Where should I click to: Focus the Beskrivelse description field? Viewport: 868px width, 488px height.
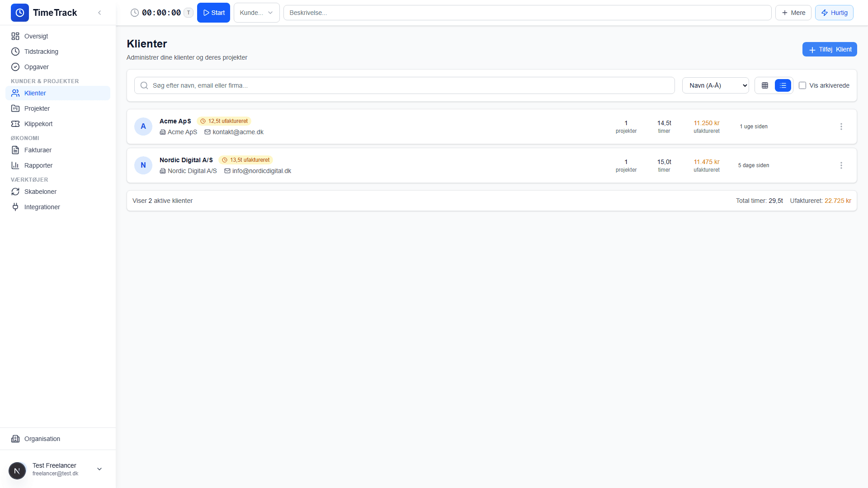[x=527, y=13]
